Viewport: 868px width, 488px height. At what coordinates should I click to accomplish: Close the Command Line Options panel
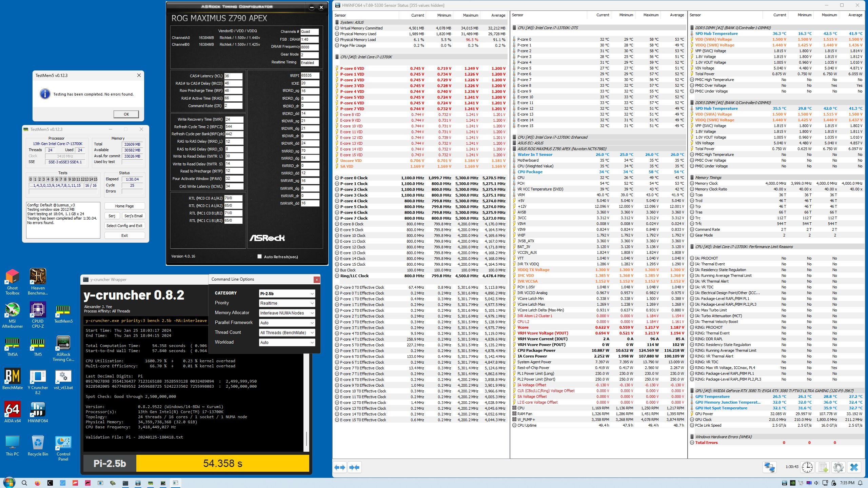coord(317,280)
